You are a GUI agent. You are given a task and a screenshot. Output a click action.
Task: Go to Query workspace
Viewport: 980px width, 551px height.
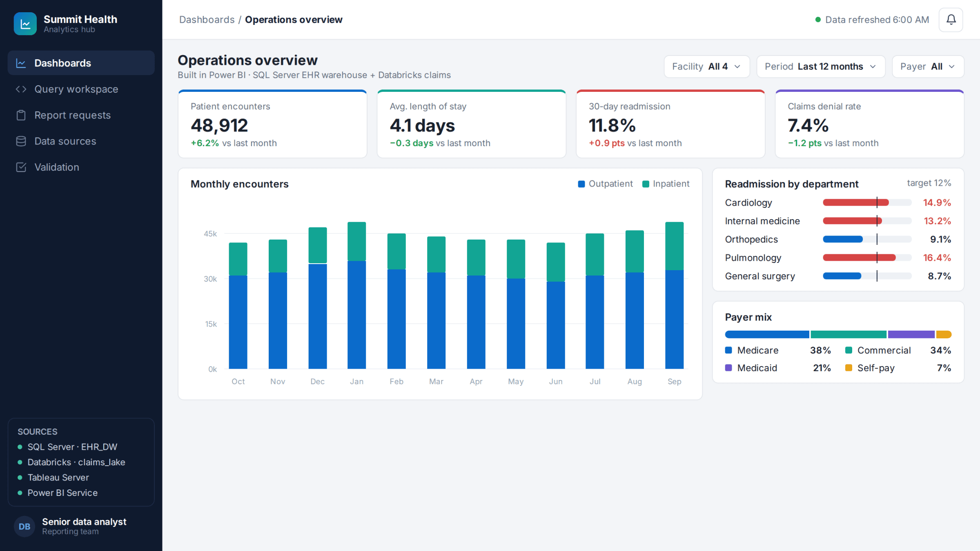point(81,89)
